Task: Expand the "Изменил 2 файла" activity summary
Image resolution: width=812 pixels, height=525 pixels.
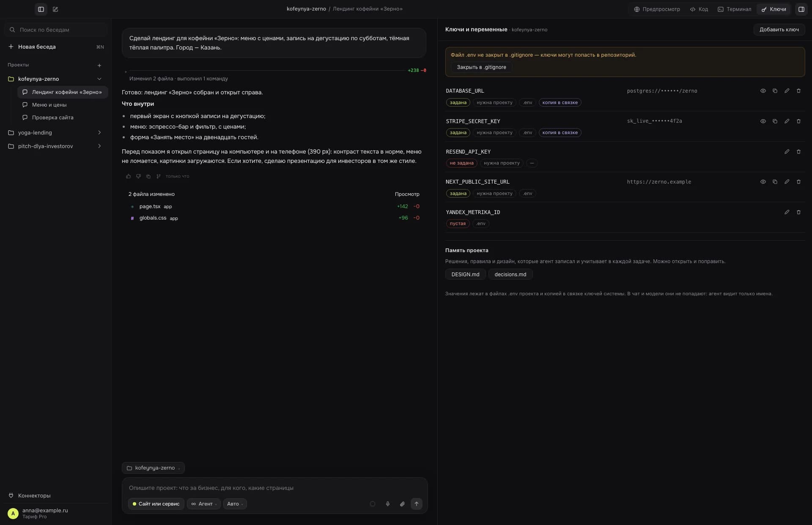Action: coord(178,79)
